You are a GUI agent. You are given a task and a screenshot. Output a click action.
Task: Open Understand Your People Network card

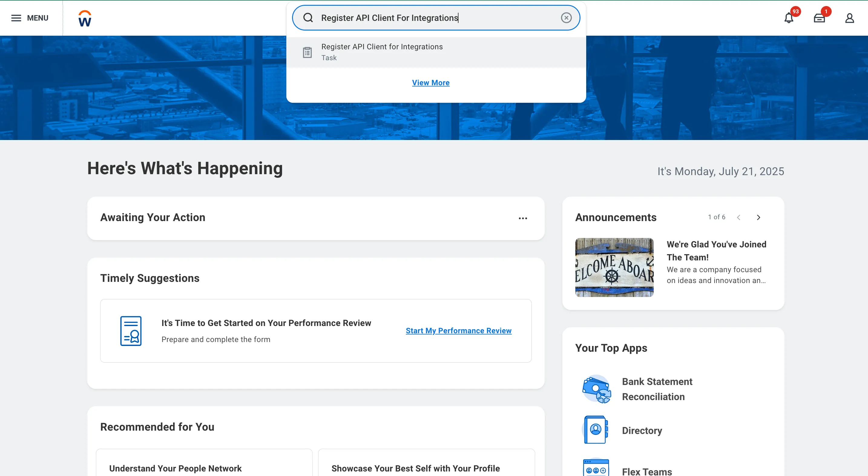coord(204,462)
